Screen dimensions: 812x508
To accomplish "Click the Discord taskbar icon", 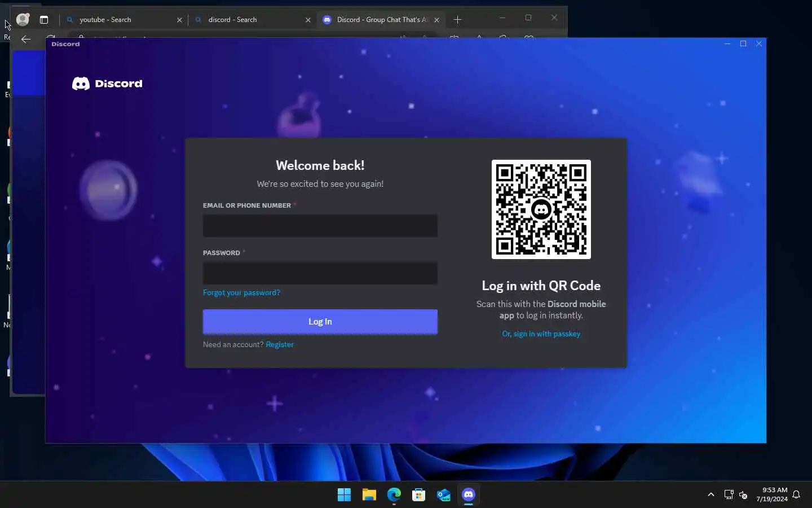I will click(469, 495).
